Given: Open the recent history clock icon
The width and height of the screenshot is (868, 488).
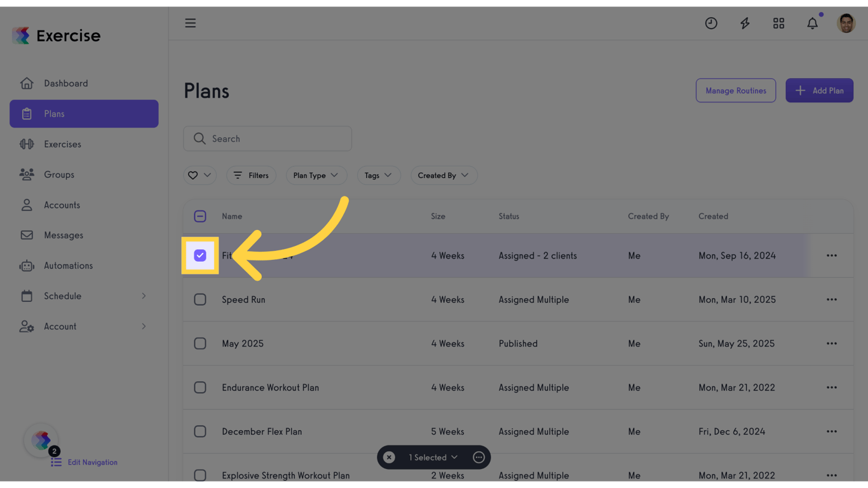Looking at the screenshot, I should point(711,23).
